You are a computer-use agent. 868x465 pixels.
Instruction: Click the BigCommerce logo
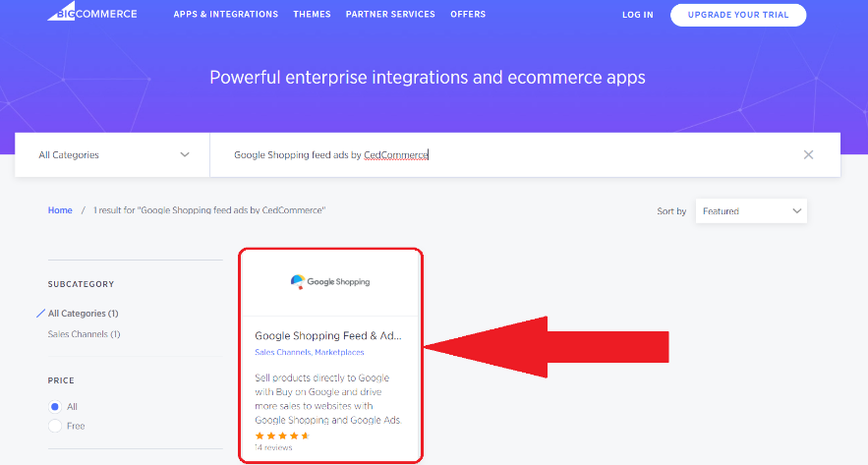point(92,12)
